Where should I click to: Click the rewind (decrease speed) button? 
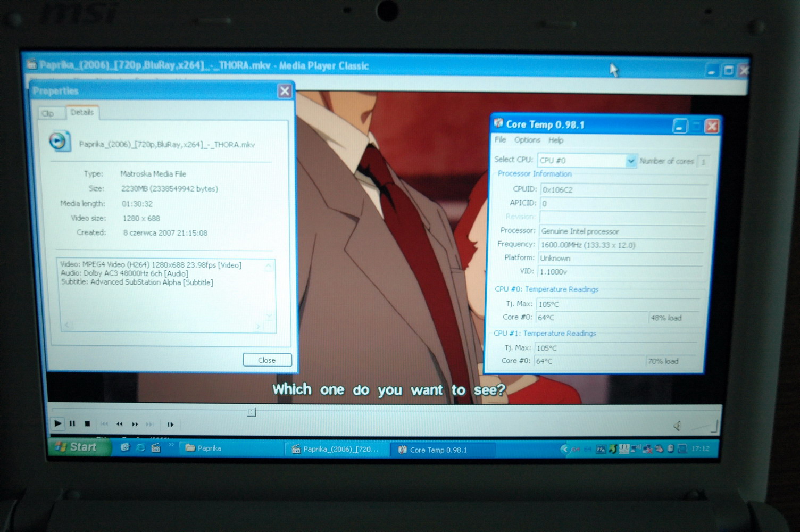pos(120,424)
